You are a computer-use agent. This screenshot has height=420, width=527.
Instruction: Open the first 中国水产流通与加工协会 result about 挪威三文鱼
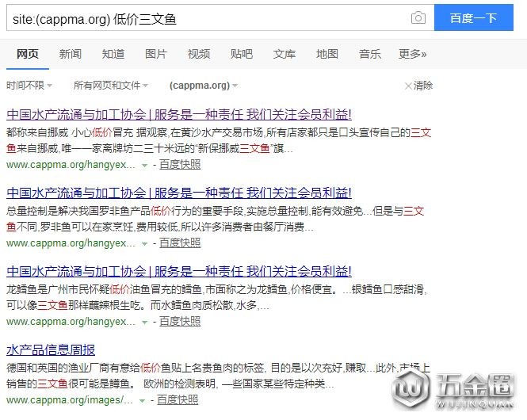click(x=179, y=115)
